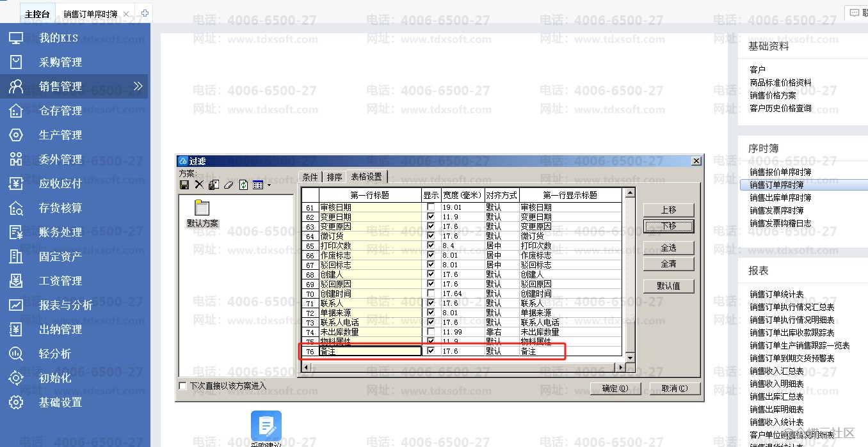This screenshot has width=868, height=447.
Task: Open 销售发票钩稽日志 link
Action: click(x=780, y=223)
